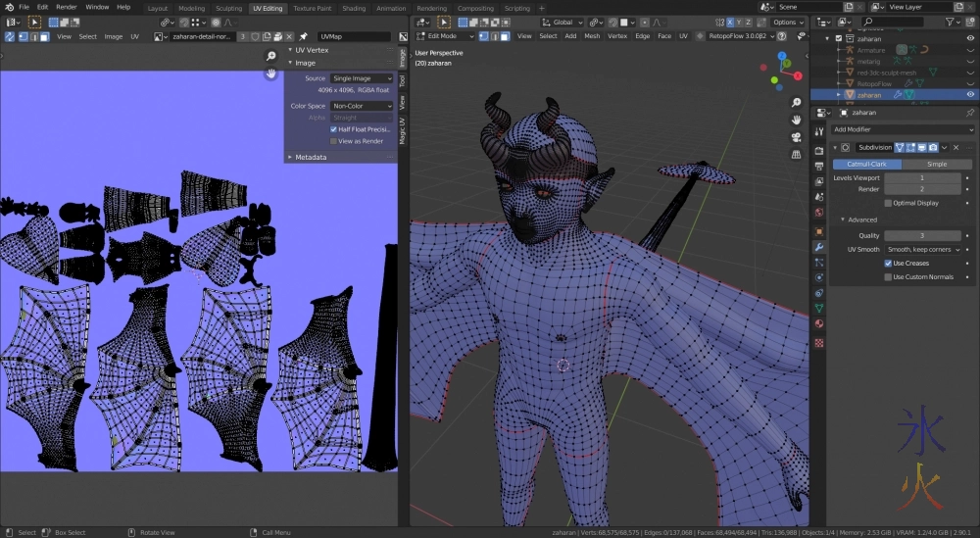Screen dimensions: 980x538
Task: Click the 3D viewport zoom magnifier icon
Action: (x=796, y=102)
